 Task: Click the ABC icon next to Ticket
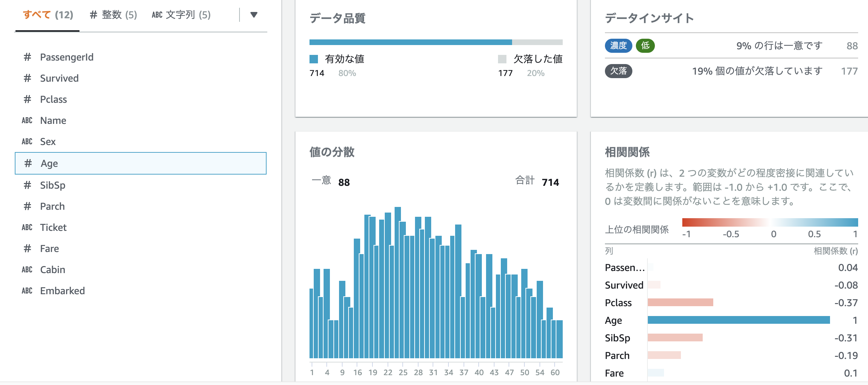click(27, 227)
